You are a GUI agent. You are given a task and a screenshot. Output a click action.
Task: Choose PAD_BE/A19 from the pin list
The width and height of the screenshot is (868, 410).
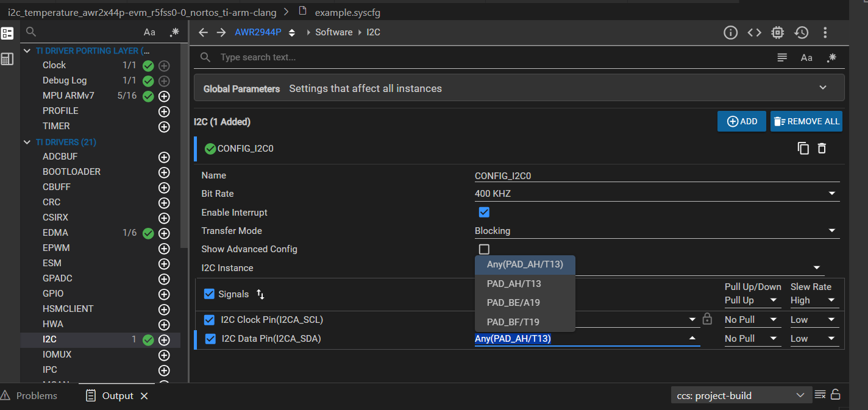pyautogui.click(x=513, y=303)
